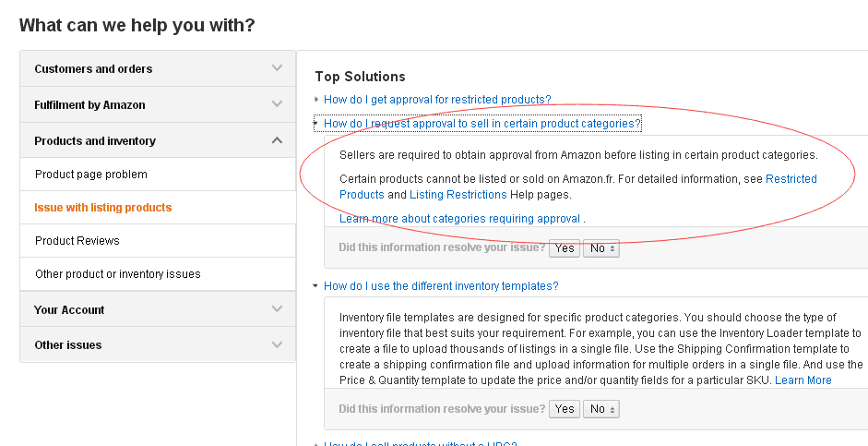Expand the Your Account chevron

click(x=277, y=309)
